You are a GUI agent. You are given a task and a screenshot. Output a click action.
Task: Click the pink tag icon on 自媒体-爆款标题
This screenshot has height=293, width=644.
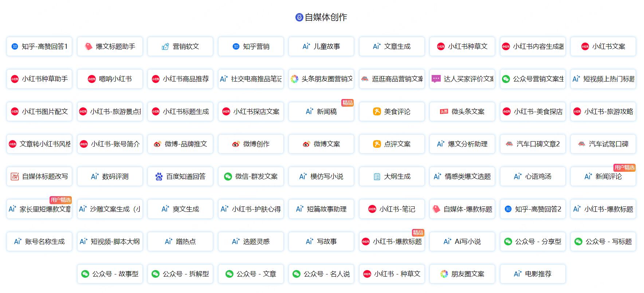tap(436, 209)
